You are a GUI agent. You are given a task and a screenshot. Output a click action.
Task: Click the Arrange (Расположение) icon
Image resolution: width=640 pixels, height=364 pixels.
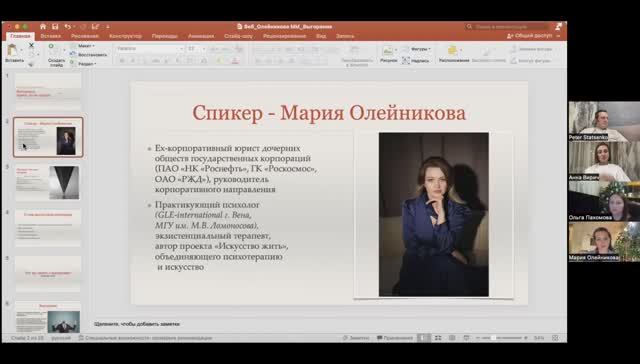(453, 51)
